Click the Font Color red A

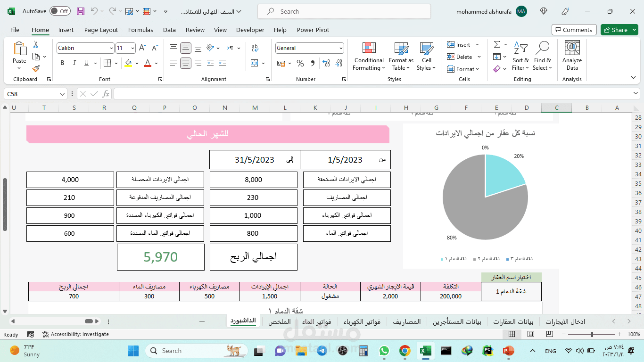[x=148, y=63]
